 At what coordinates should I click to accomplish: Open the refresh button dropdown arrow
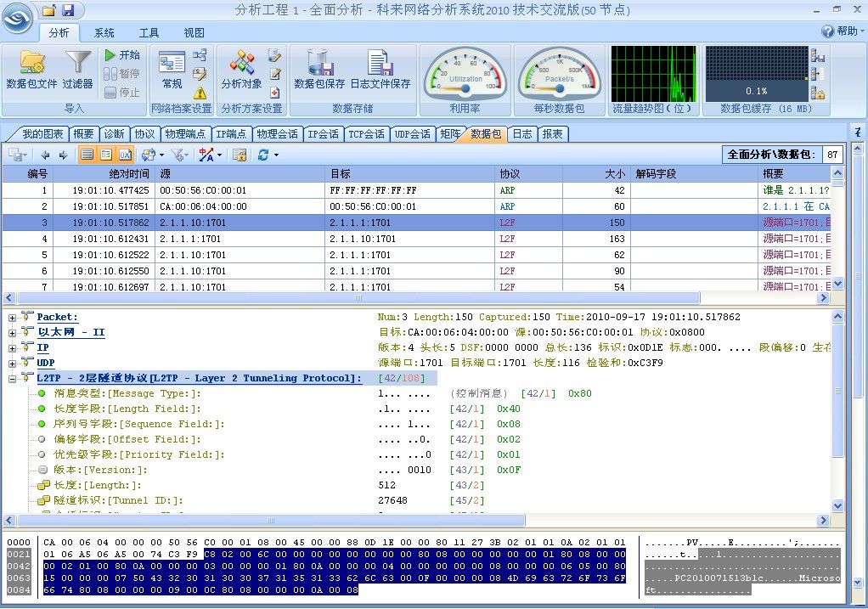tap(275, 155)
